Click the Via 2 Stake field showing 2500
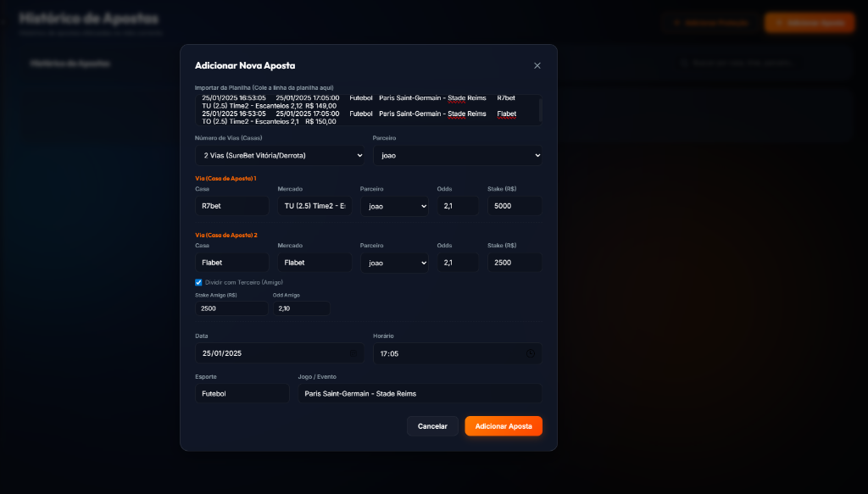Viewport: 868px width, 494px height. point(515,263)
